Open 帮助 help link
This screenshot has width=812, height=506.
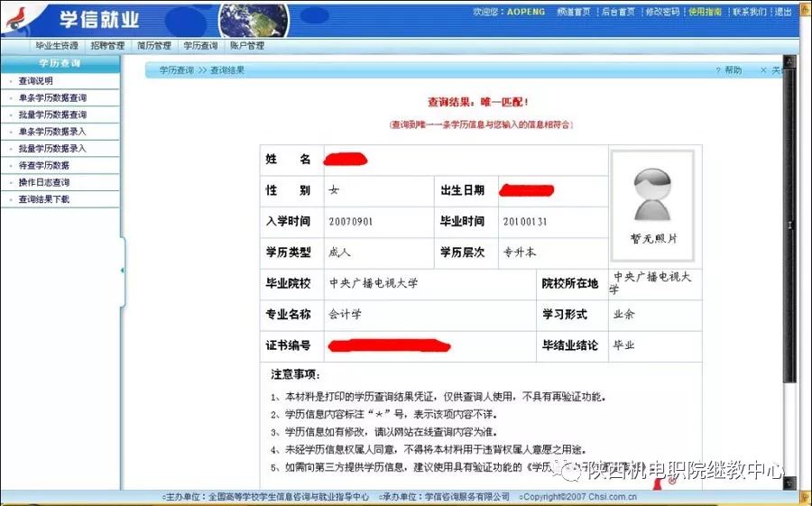734,70
